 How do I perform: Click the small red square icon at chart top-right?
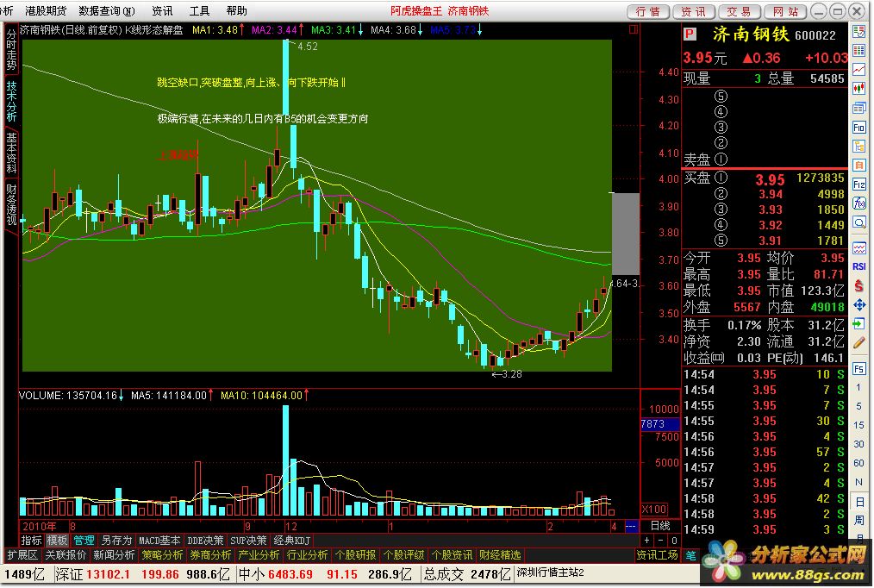[x=634, y=29]
